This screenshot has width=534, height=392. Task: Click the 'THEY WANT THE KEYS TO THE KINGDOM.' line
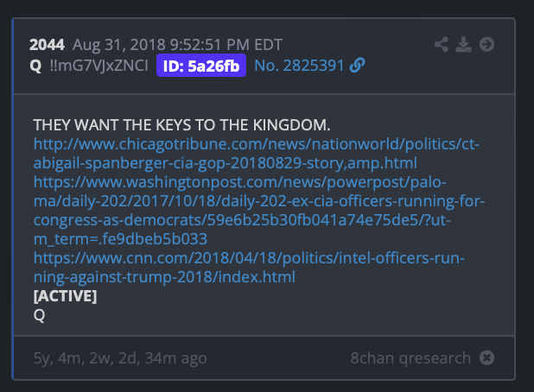[181, 125]
